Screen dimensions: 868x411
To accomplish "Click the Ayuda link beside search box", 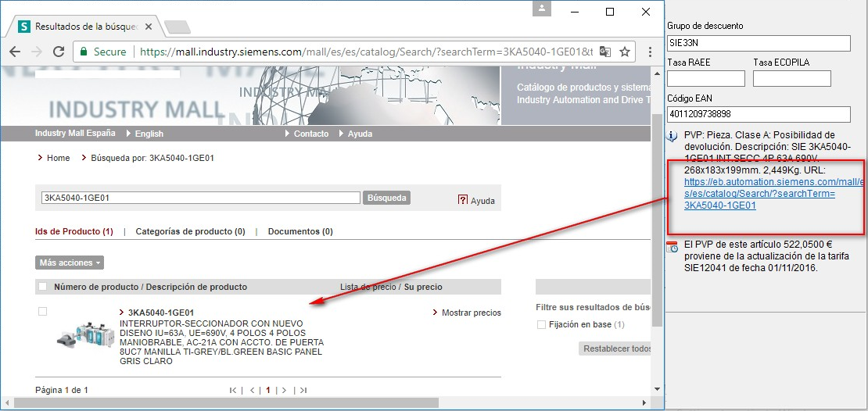I will [x=482, y=202].
